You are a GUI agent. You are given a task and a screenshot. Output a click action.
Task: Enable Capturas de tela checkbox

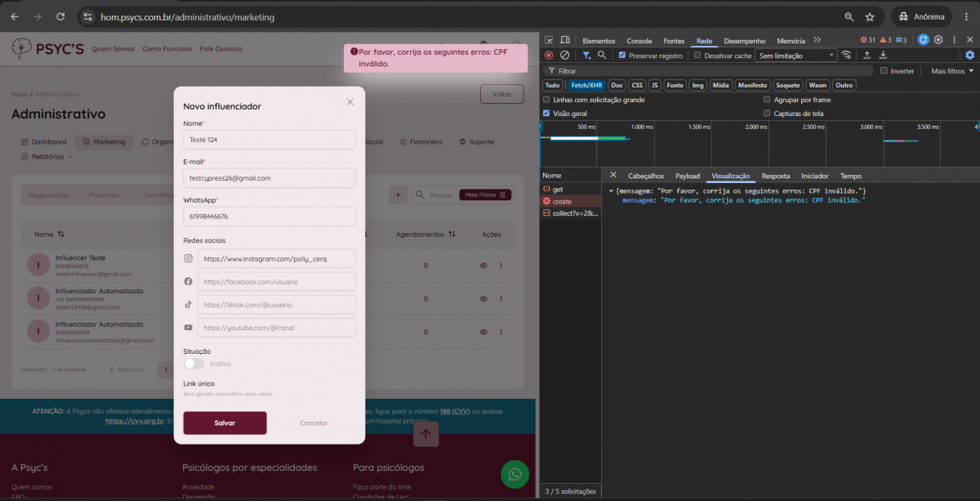767,114
